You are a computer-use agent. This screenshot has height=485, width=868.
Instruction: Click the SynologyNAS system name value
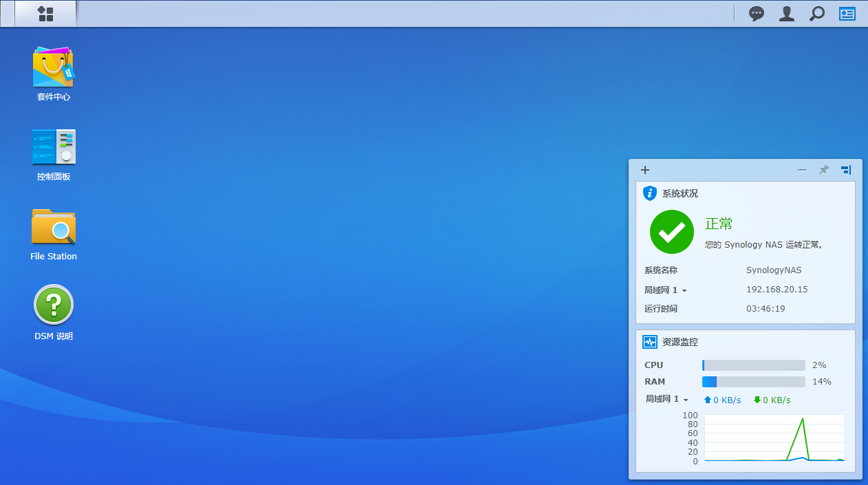point(774,270)
